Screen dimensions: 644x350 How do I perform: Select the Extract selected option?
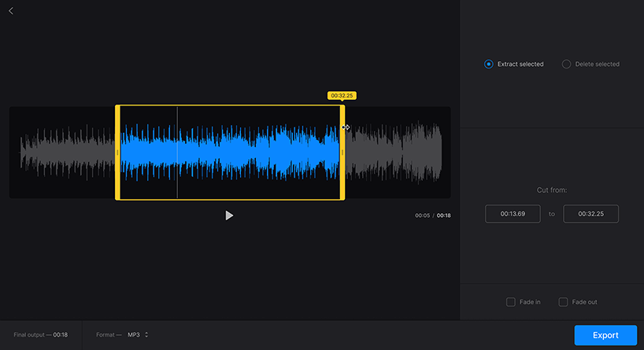coord(489,64)
